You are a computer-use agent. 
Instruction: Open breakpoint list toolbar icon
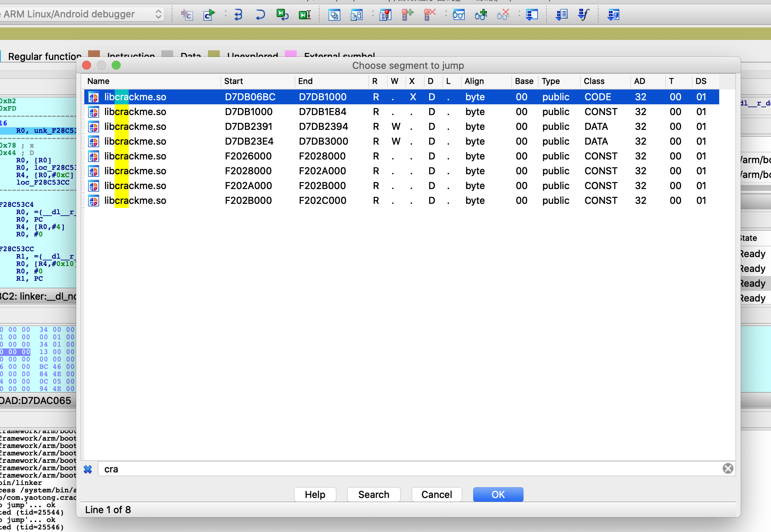(x=385, y=15)
